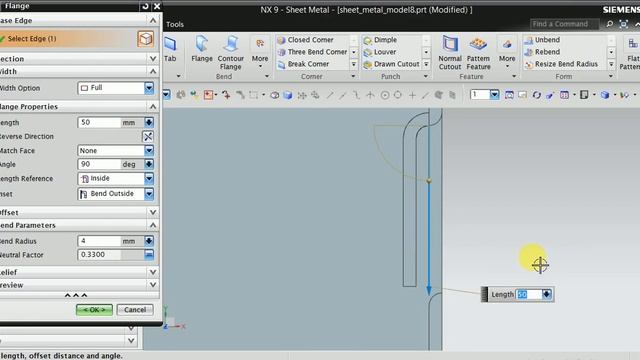Click the Select Edge cube icon
640x360 pixels.
point(146,39)
